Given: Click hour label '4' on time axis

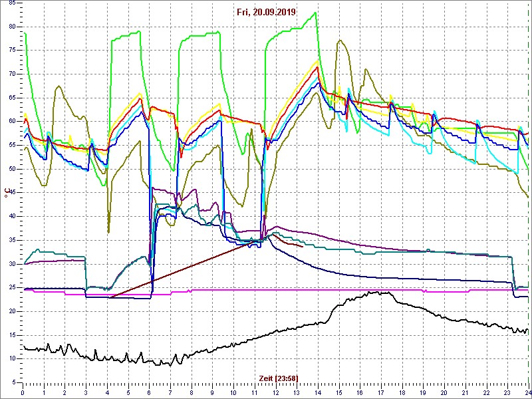Looking at the screenshot, I should [107, 393].
